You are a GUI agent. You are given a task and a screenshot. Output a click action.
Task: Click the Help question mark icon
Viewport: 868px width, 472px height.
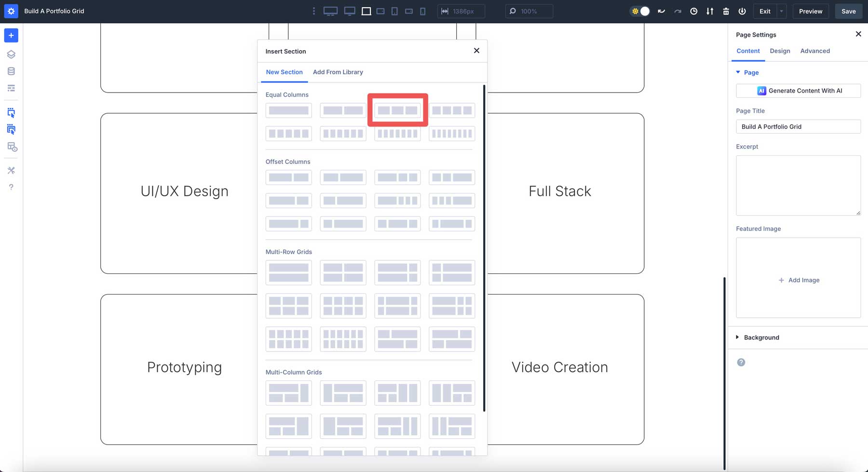[x=11, y=187]
